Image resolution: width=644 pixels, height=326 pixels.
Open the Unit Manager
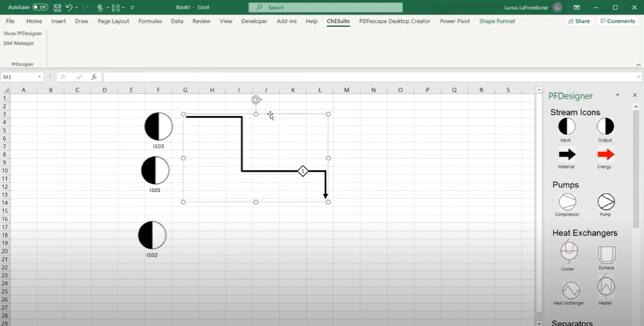(18, 43)
